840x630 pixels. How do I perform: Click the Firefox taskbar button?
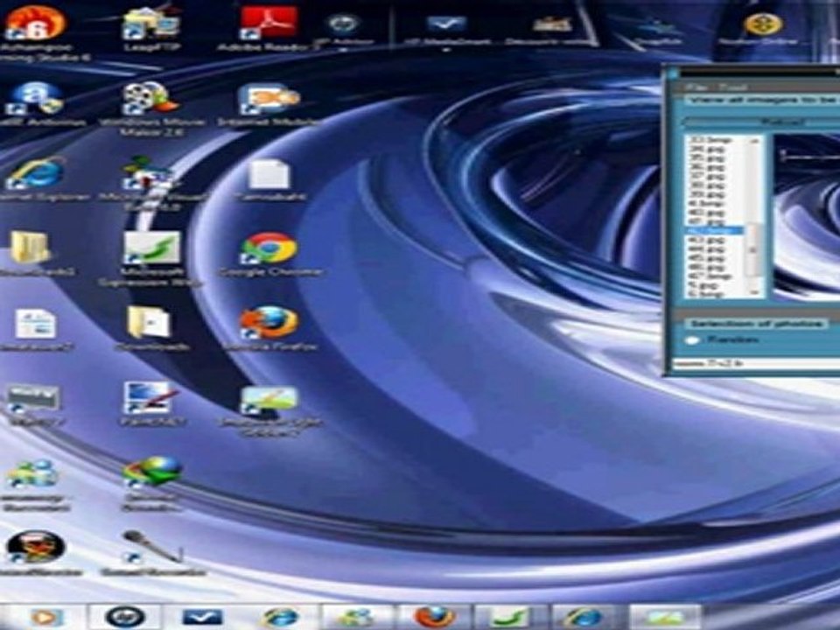pos(434,617)
